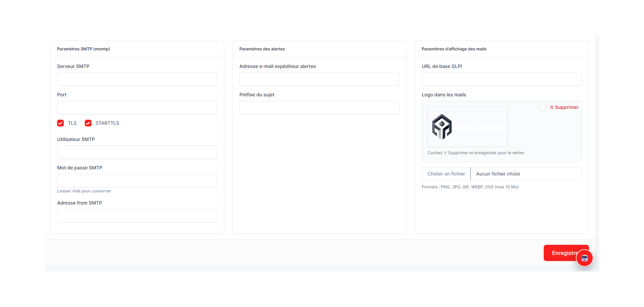This screenshot has height=307, width=644.
Task: Focus the Adresse e-mail expéditeur alertes field
Action: tap(319, 79)
